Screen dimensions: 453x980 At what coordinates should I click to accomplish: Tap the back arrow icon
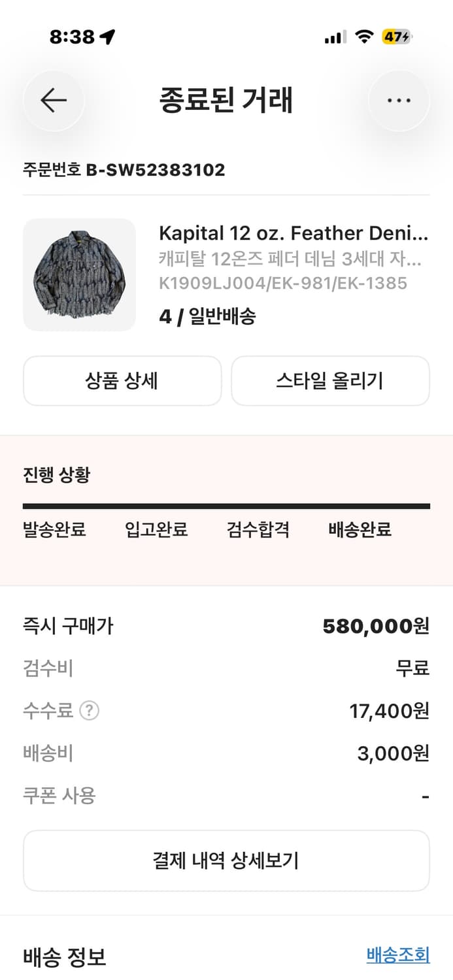point(54,101)
